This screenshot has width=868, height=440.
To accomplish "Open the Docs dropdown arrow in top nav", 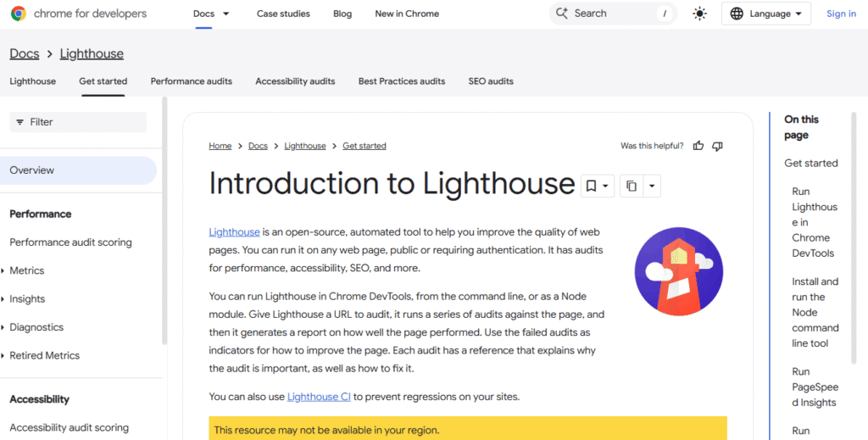I will [x=225, y=14].
